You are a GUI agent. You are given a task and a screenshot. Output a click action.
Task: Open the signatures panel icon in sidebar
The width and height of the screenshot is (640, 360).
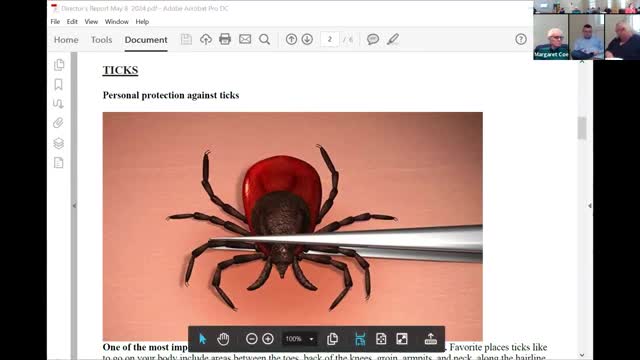58,104
